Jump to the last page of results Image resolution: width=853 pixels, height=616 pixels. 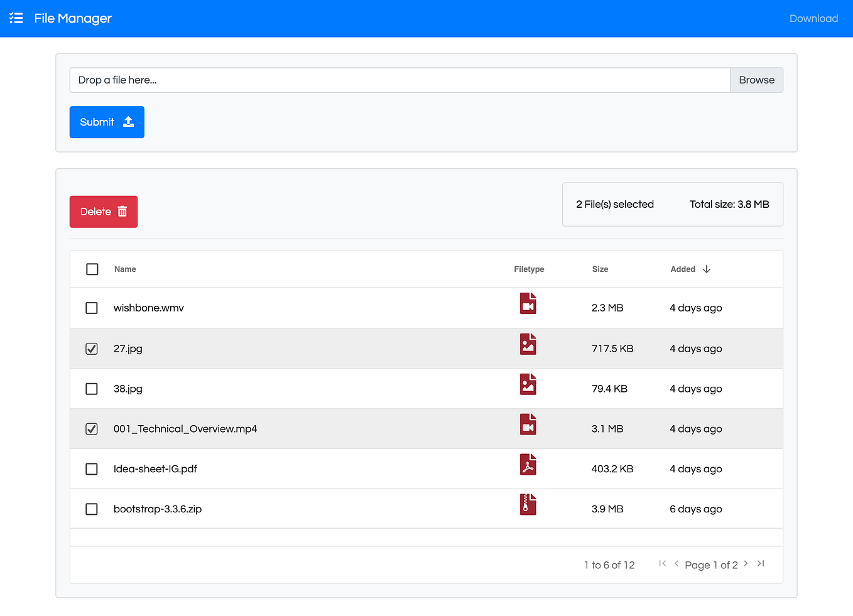761,563
